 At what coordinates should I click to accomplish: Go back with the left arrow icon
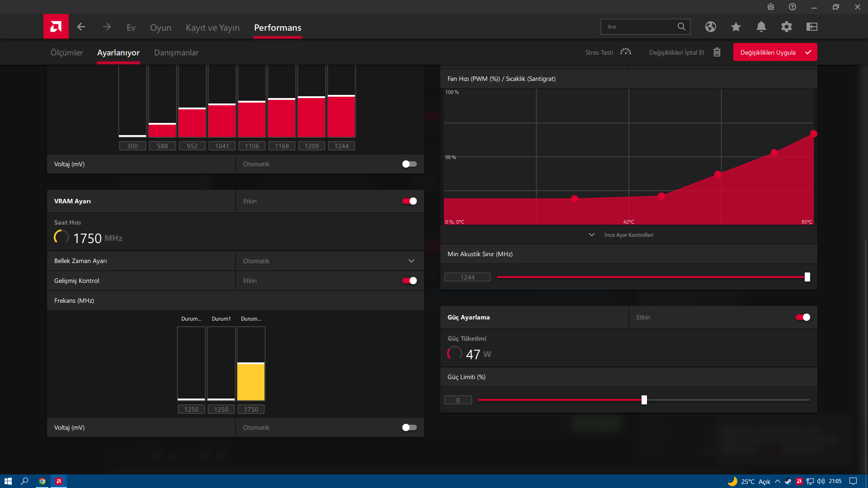[x=81, y=27]
